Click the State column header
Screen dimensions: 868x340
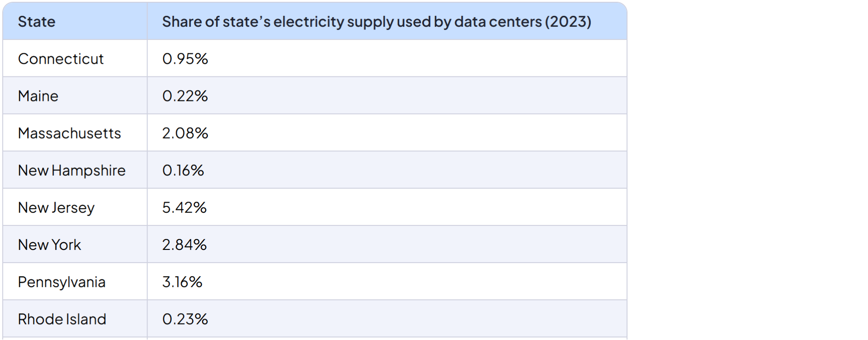pos(37,22)
